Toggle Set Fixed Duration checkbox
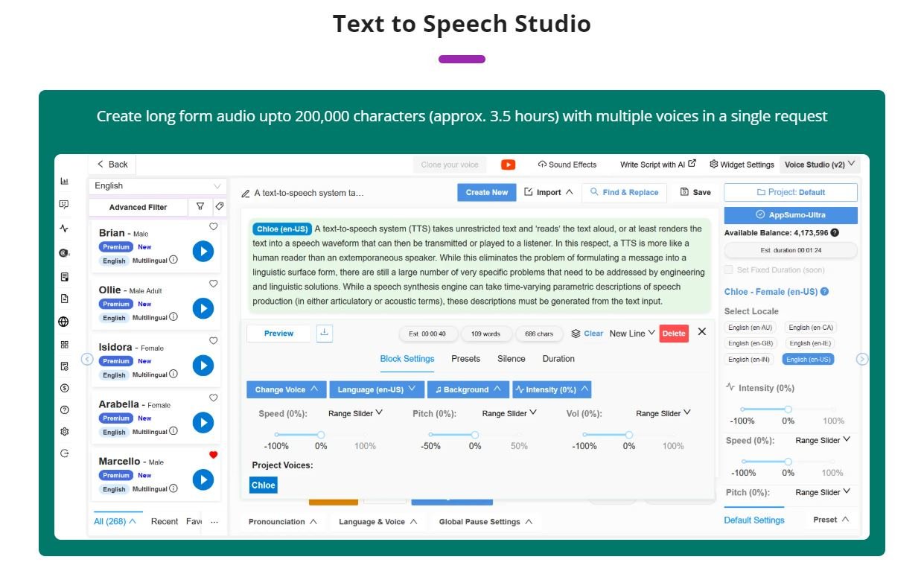 click(729, 270)
